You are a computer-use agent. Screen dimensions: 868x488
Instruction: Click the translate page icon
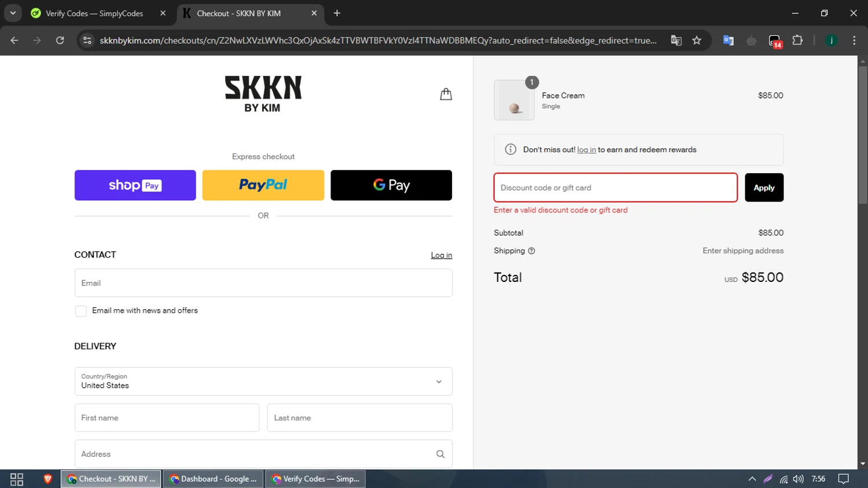point(676,41)
